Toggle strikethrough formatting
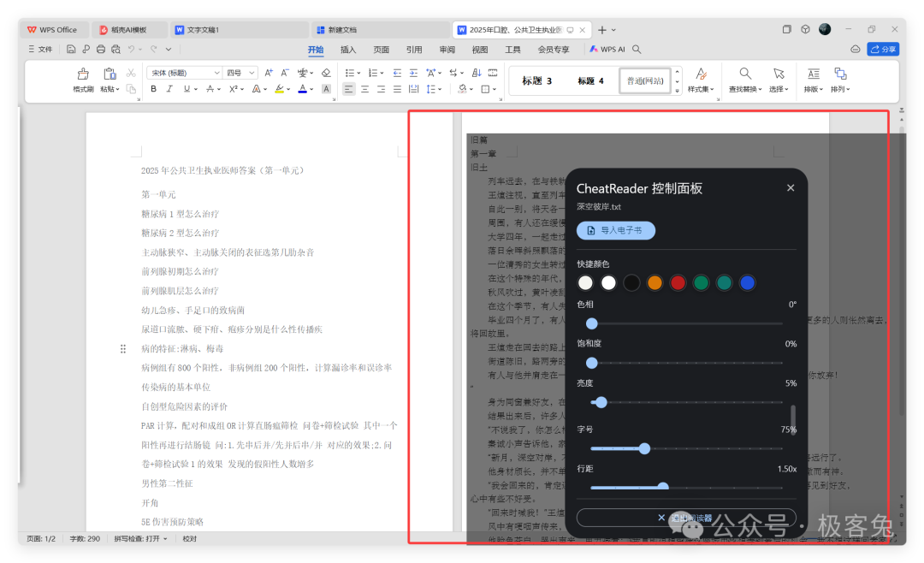 210,89
